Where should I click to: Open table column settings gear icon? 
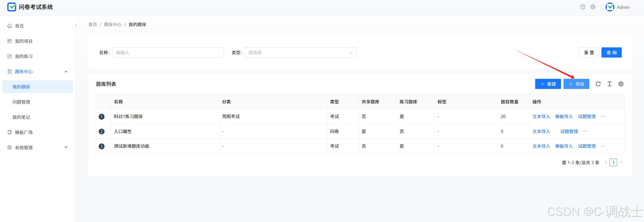click(x=621, y=84)
